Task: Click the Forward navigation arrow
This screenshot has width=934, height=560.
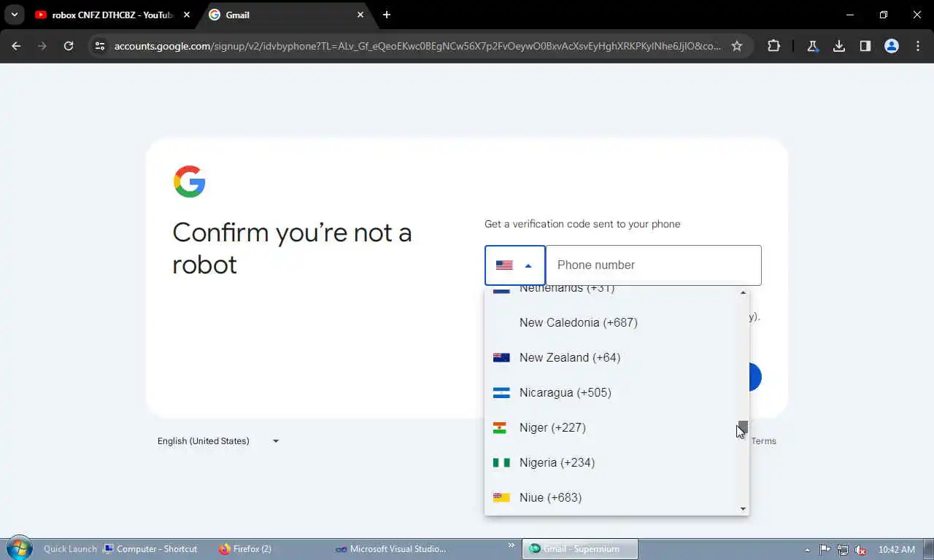Action: tap(42, 46)
